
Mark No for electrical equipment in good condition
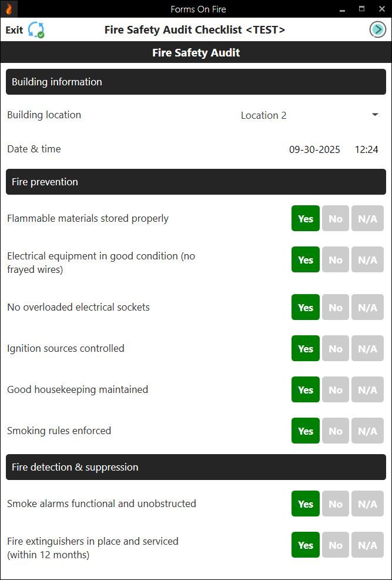[x=335, y=259]
